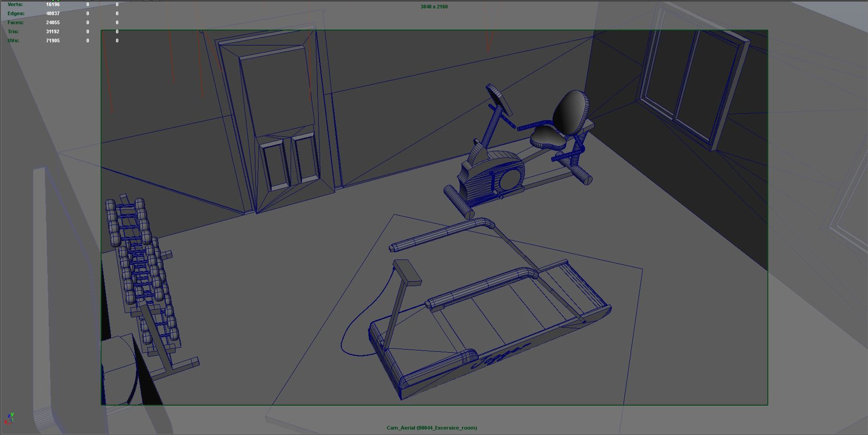Click the Edges: label in HUD
868x435 pixels.
(16, 14)
